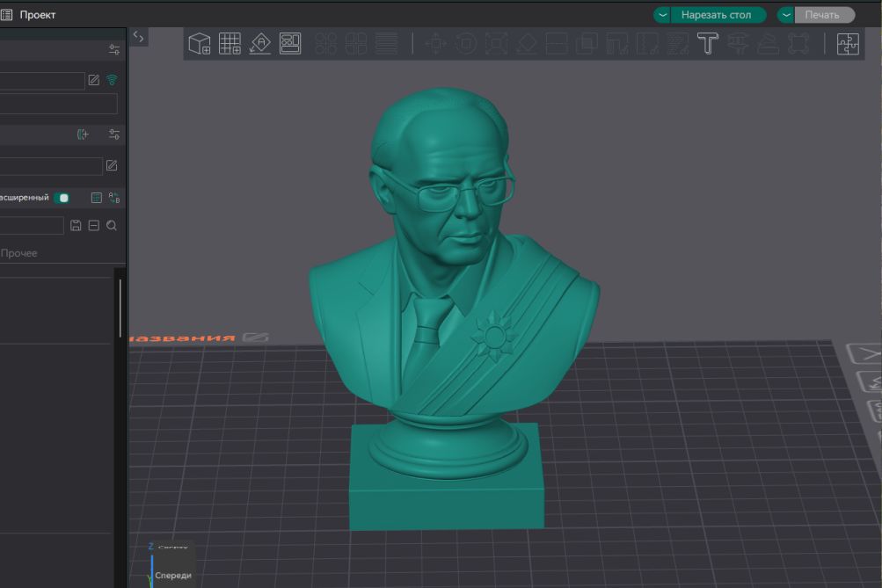Select the Move tool with arrows

pyautogui.click(x=435, y=43)
